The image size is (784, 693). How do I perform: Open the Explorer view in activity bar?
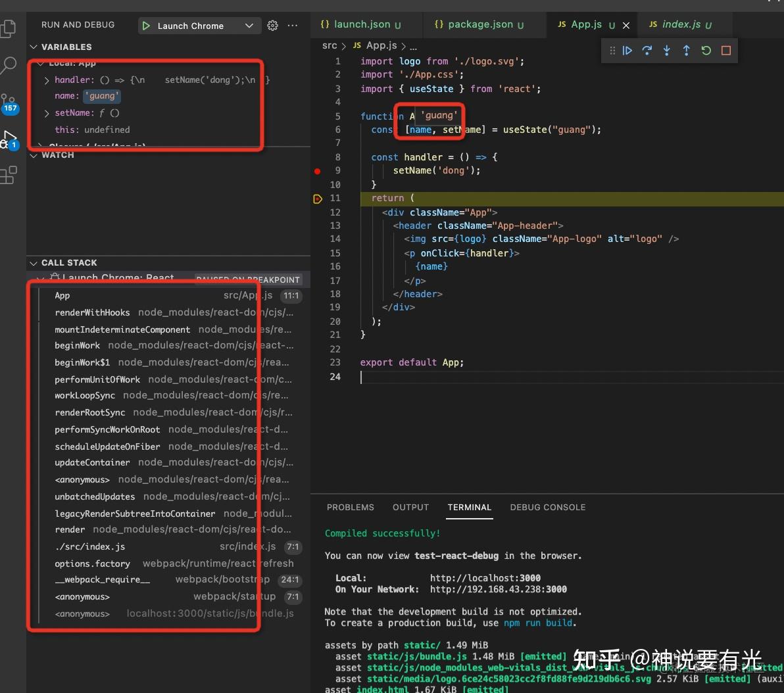click(9, 28)
